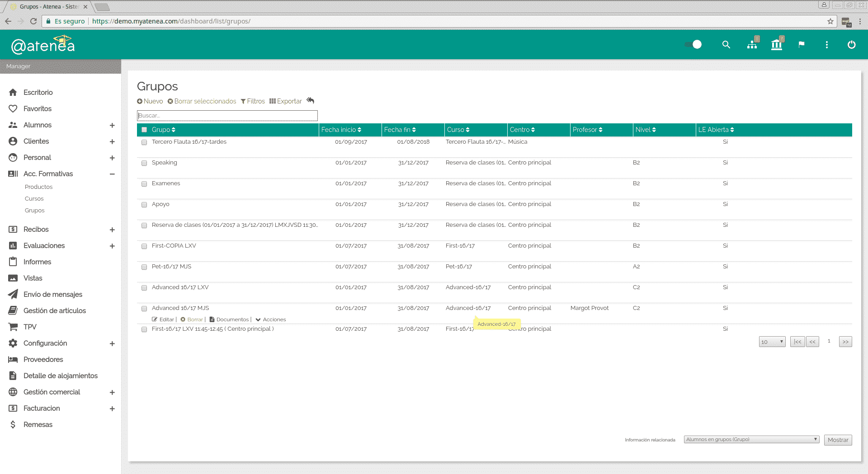Image resolution: width=868 pixels, height=474 pixels.
Task: Open the three-dot vertical menu in header
Action: (827, 45)
